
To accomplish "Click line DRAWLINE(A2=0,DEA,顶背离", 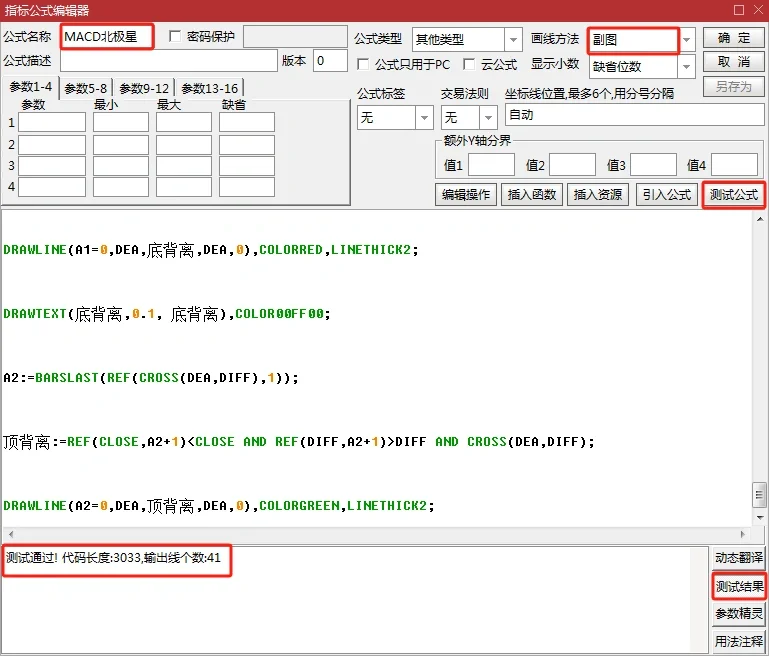I will tap(219, 505).
